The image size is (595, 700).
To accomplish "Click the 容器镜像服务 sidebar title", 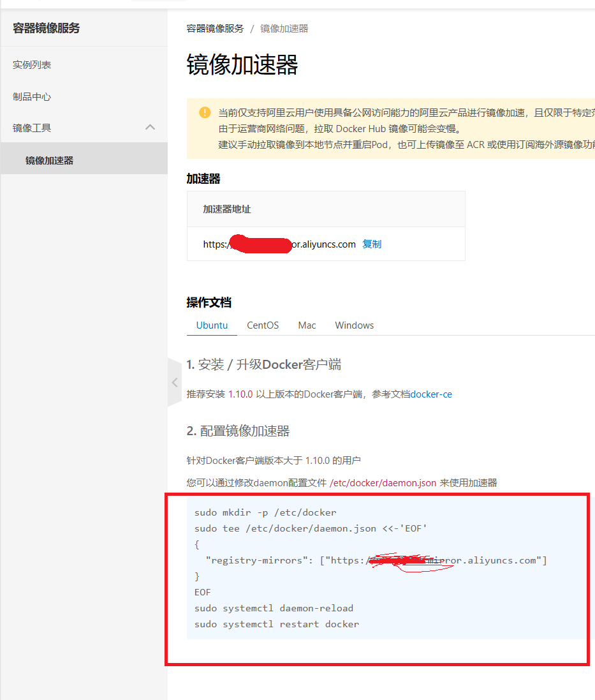I will click(x=46, y=28).
